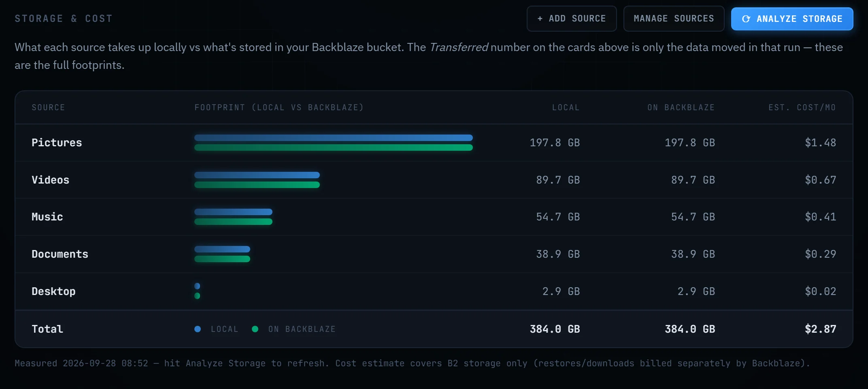Click the $0.02 cost for Desktop
This screenshot has height=389, width=868.
pos(821,291)
